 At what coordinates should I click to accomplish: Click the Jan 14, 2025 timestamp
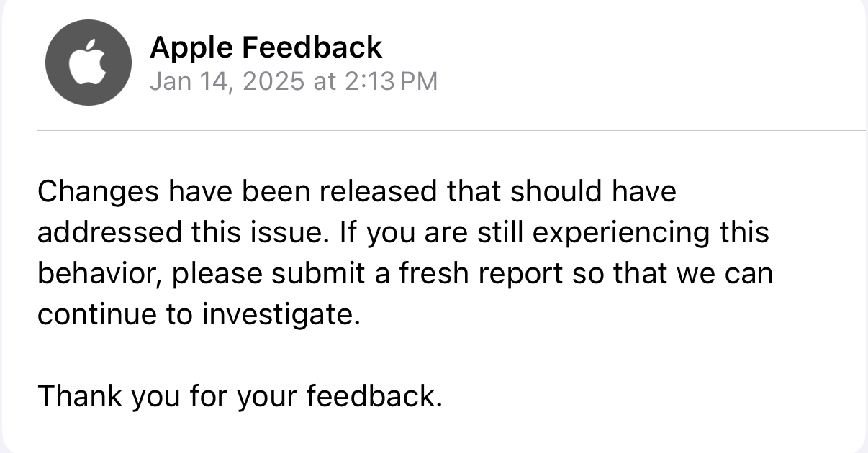227,81
